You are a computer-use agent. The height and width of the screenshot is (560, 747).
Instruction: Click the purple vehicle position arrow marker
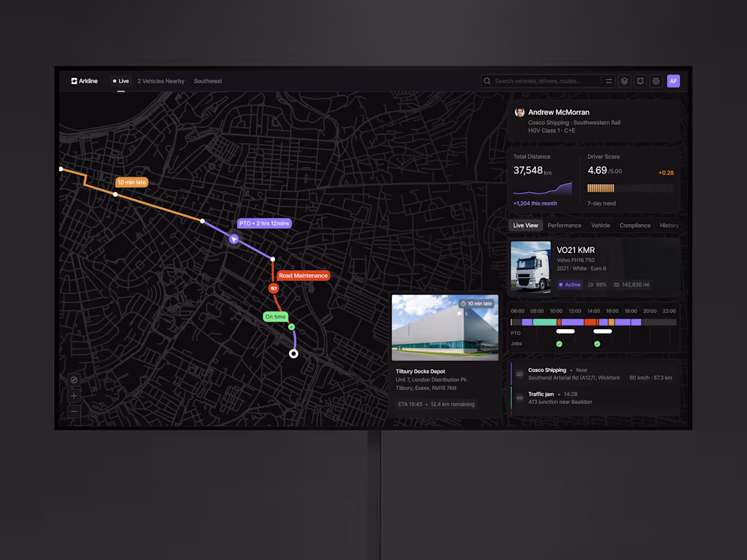pyautogui.click(x=234, y=239)
